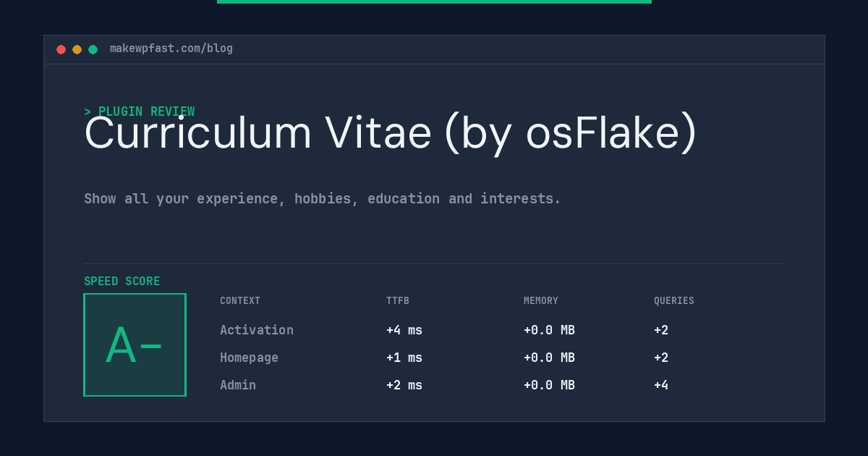
Task: Select the Activation row label
Action: pyautogui.click(x=257, y=330)
